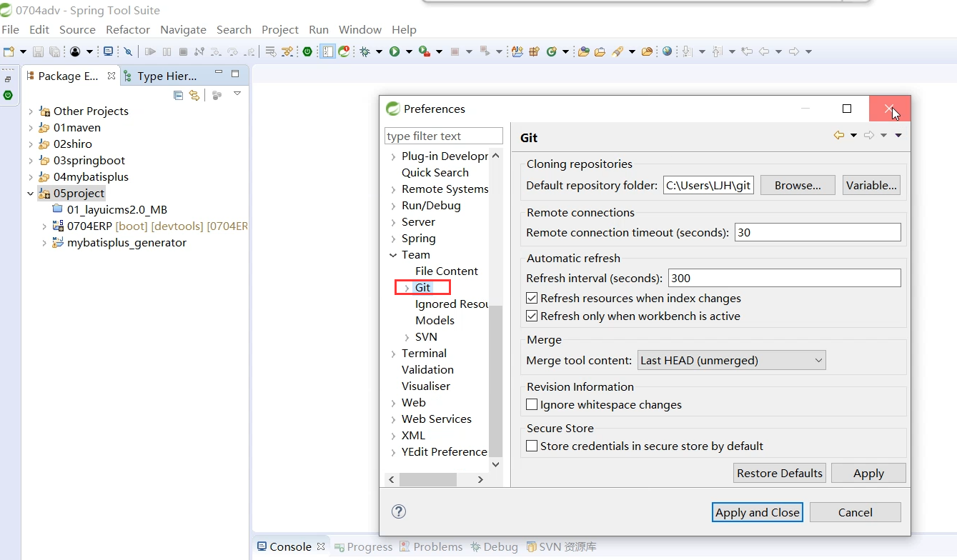Open Package Explorer View Menu triangle
Viewport: 957px width, 560px height.
tap(237, 94)
